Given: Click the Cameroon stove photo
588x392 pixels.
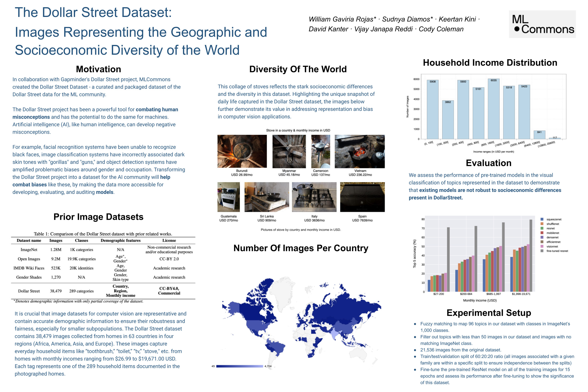Looking at the screenshot, I should coord(320,151).
